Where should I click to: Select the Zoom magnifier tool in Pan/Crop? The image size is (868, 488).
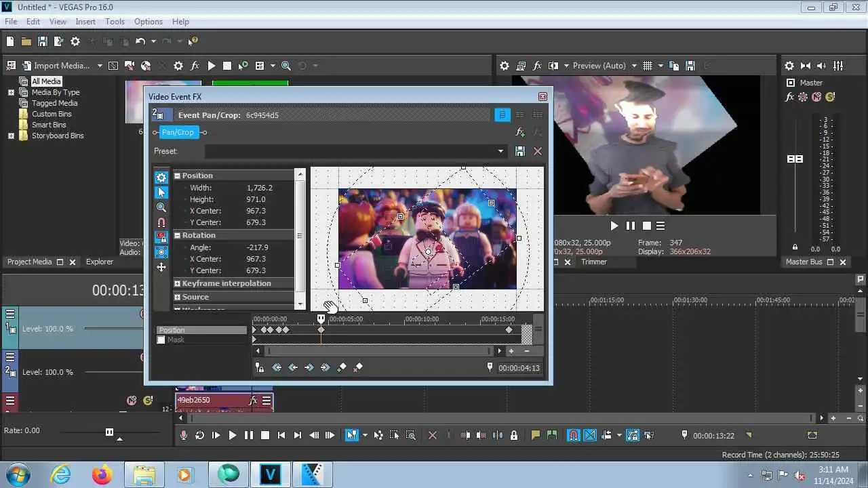[x=161, y=207]
